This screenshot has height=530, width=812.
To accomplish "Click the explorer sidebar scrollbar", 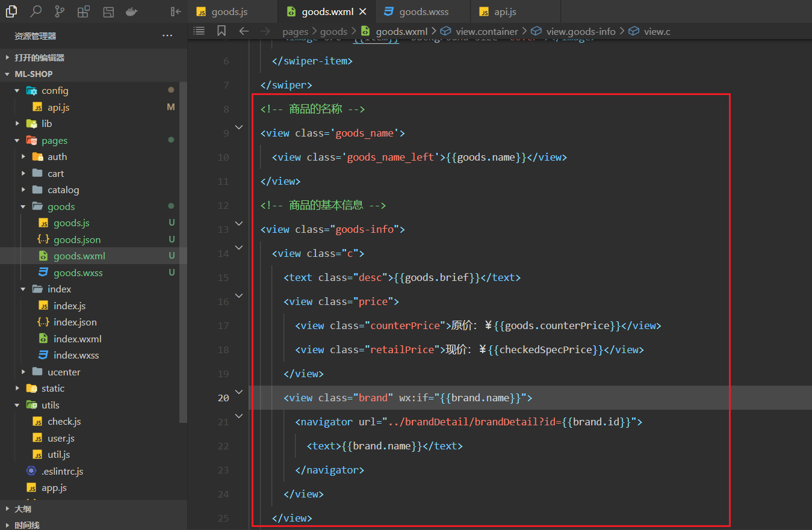I will coord(184,253).
